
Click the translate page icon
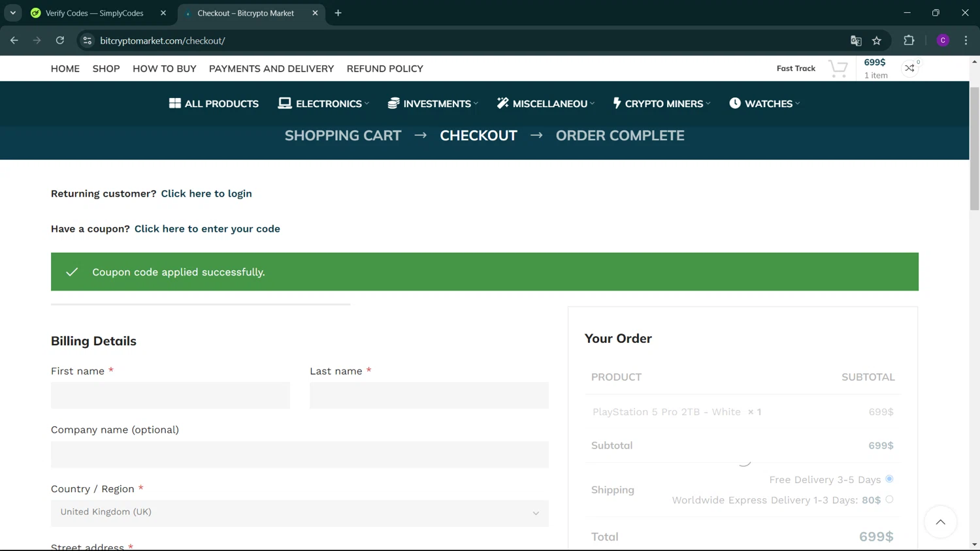[x=856, y=40]
